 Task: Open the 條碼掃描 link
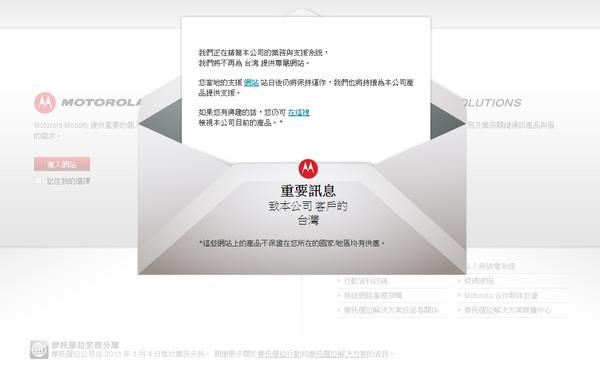(479, 281)
